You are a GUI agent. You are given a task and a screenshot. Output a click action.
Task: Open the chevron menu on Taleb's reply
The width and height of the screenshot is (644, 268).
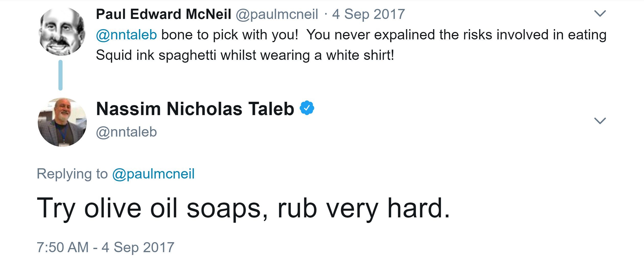click(x=600, y=121)
